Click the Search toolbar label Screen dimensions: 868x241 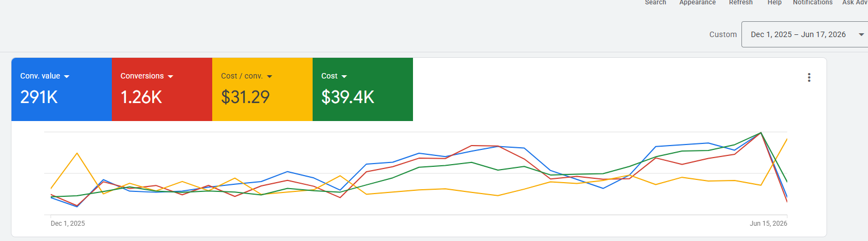(655, 2)
